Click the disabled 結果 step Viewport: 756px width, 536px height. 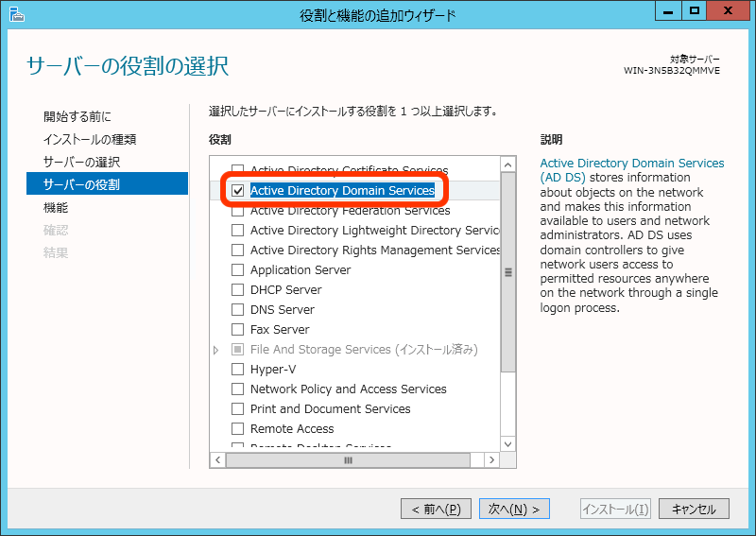coord(56,252)
